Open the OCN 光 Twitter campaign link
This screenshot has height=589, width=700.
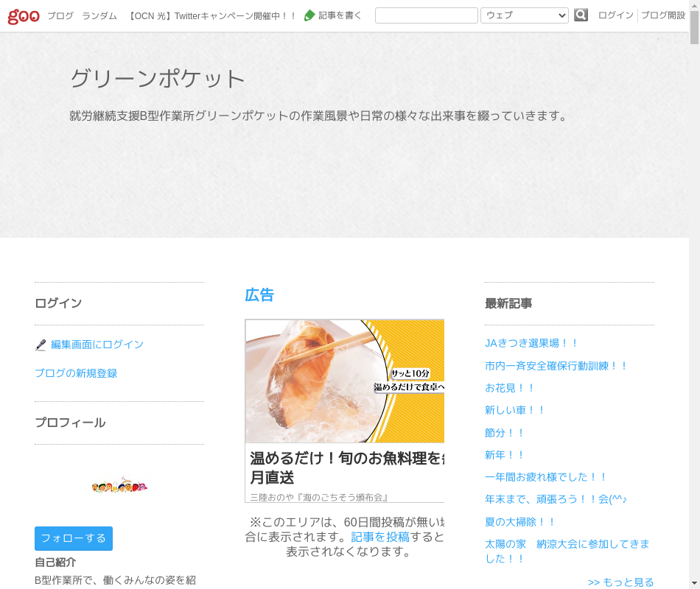point(212,15)
